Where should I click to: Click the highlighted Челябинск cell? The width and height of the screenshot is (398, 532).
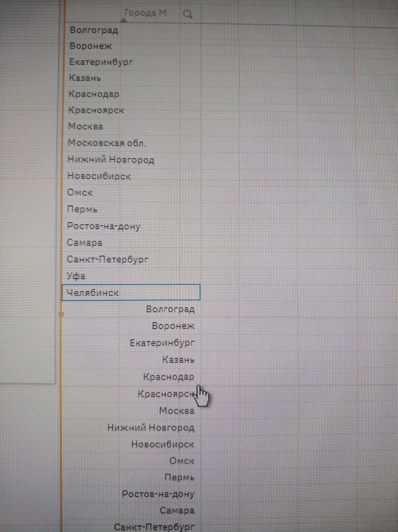point(131,292)
